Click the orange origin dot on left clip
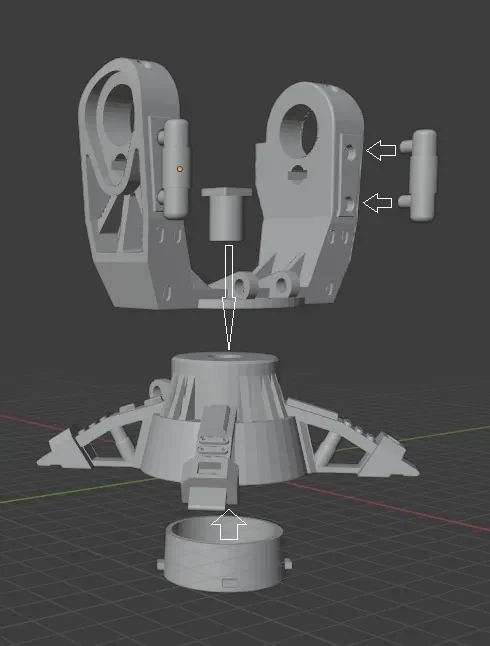 tap(180, 169)
